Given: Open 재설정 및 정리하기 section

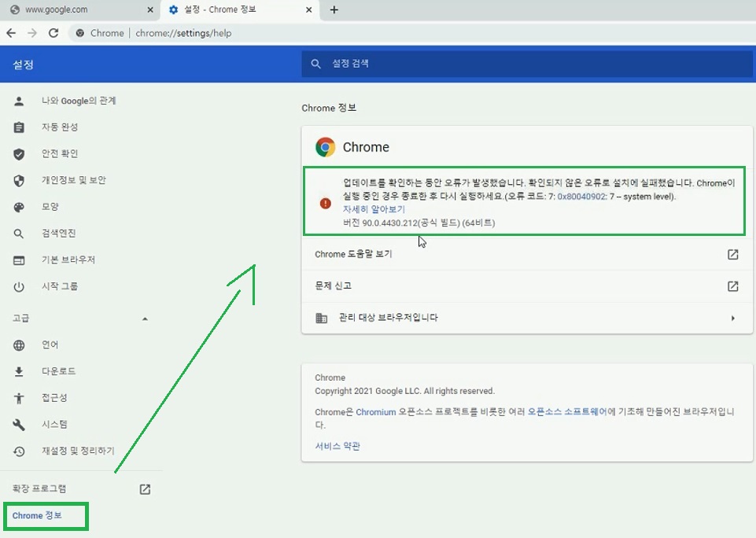Looking at the screenshot, I should [x=78, y=451].
